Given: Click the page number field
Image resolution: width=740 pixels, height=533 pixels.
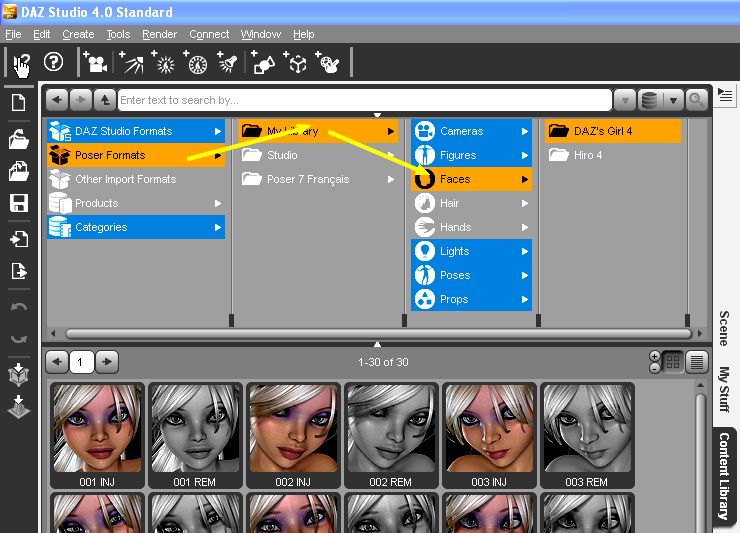Looking at the screenshot, I should click(82, 362).
